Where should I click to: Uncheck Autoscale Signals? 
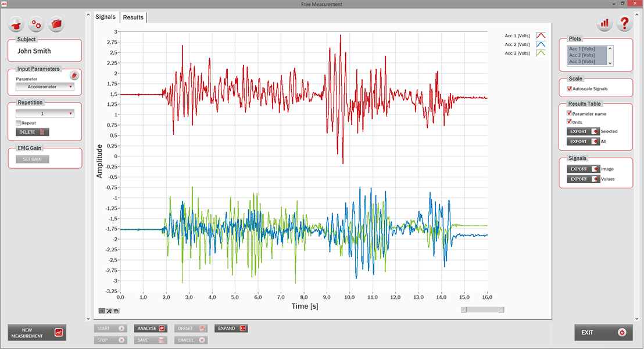click(570, 89)
